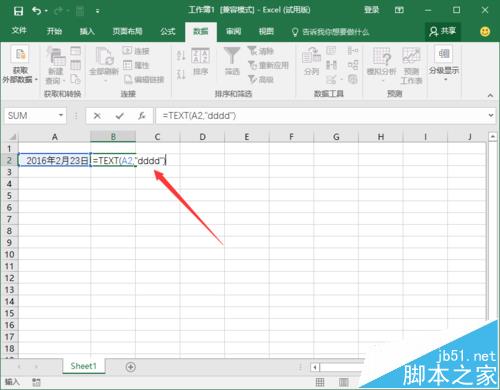This screenshot has height=390, width=500.
Task: Select column H header
Action: pos(381,137)
